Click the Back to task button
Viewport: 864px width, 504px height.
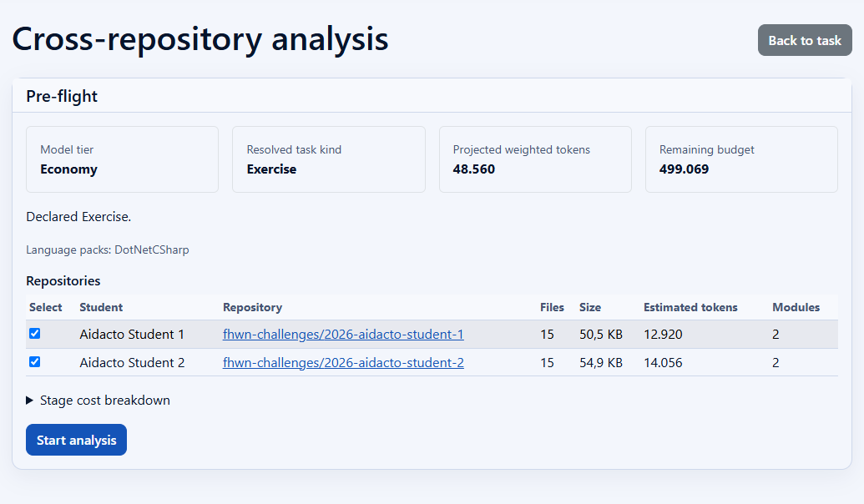tap(805, 40)
